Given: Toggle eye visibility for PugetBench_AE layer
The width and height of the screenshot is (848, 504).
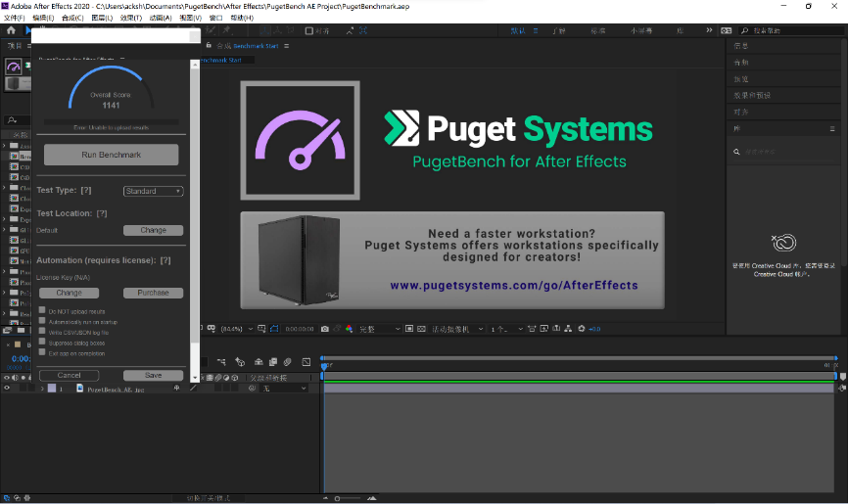Looking at the screenshot, I should [7, 389].
